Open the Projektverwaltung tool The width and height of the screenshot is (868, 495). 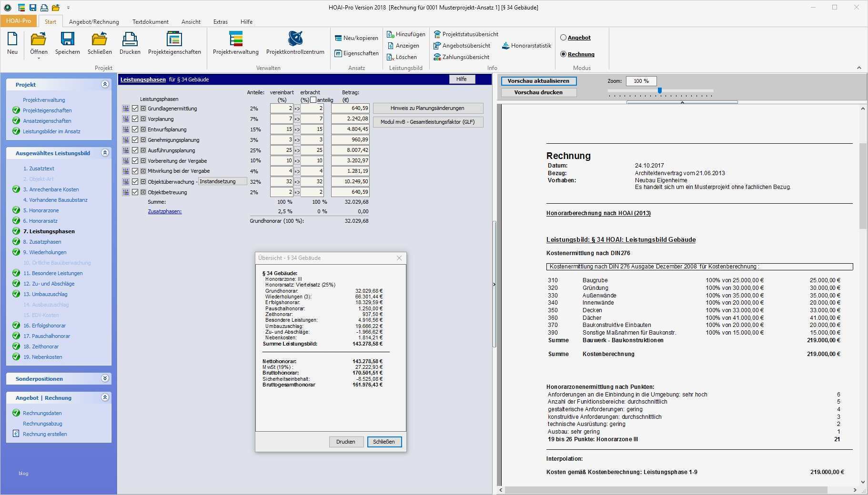tap(236, 43)
